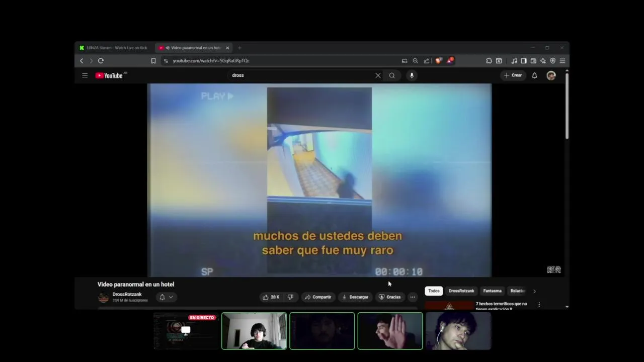Close the Video paranormal tab

[x=227, y=48]
